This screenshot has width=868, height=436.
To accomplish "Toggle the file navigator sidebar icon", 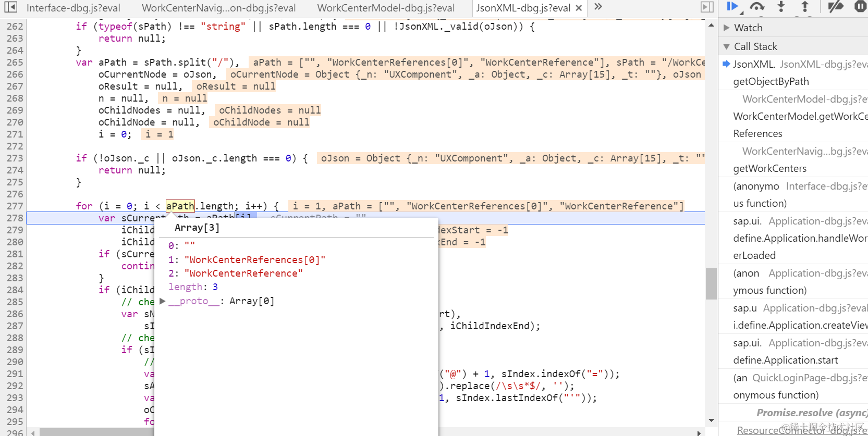I will 10,7.
